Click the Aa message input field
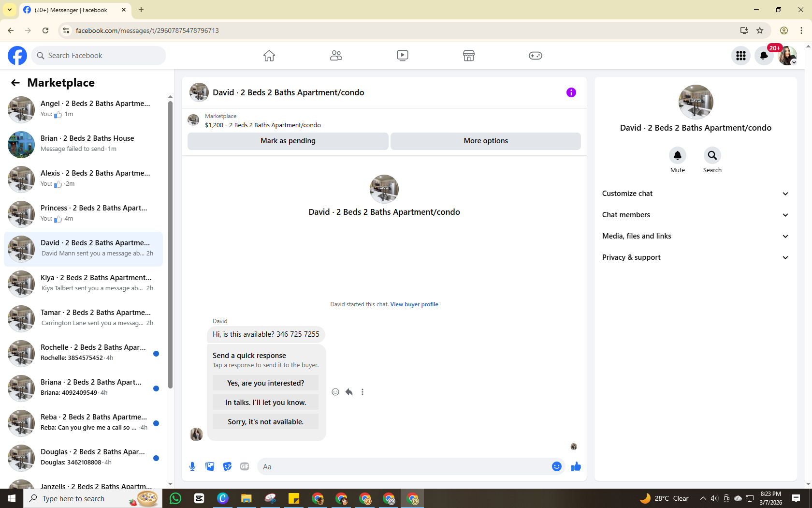This screenshot has height=508, width=812. [404, 466]
